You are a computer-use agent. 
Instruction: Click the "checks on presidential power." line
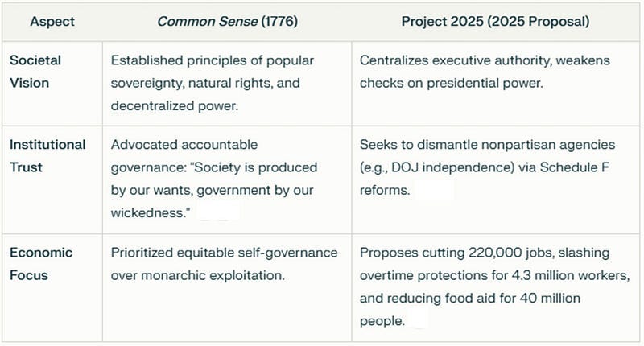click(452, 84)
